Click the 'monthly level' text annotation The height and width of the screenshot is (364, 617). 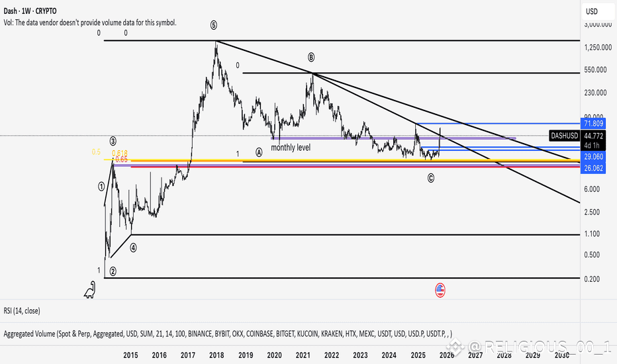[291, 148]
